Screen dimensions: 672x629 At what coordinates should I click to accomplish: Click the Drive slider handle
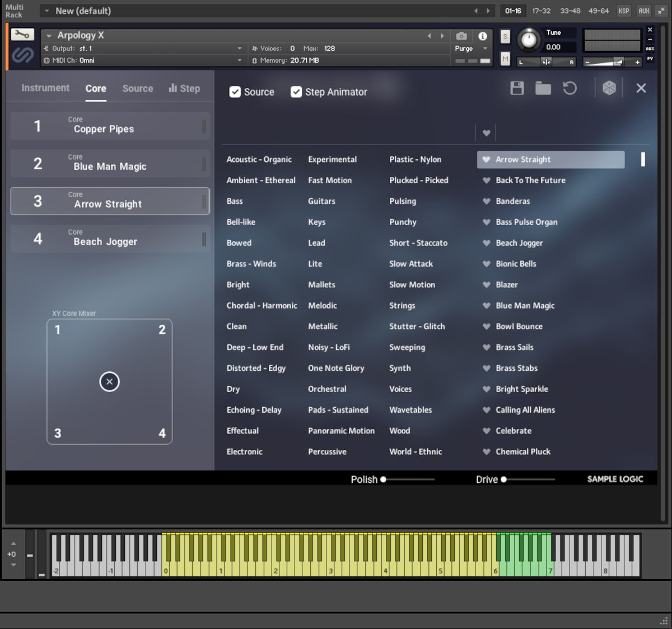point(503,479)
